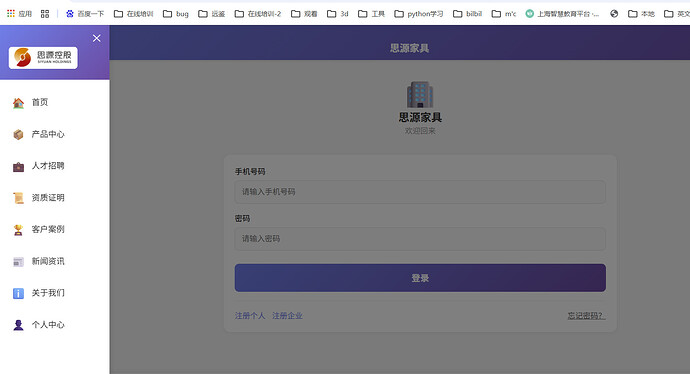
Task: Click the tab groups grid icon in bookmarks bar
Action: point(45,14)
